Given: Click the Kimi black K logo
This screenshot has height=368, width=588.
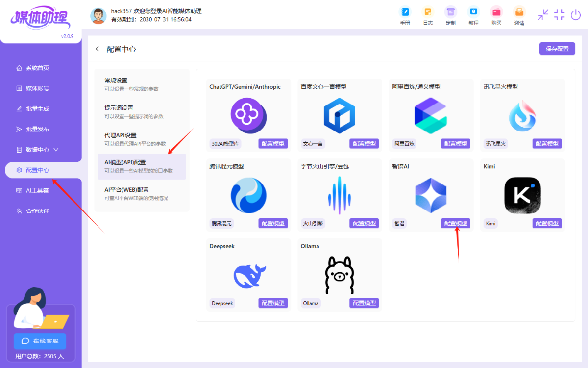Looking at the screenshot, I should (x=522, y=196).
